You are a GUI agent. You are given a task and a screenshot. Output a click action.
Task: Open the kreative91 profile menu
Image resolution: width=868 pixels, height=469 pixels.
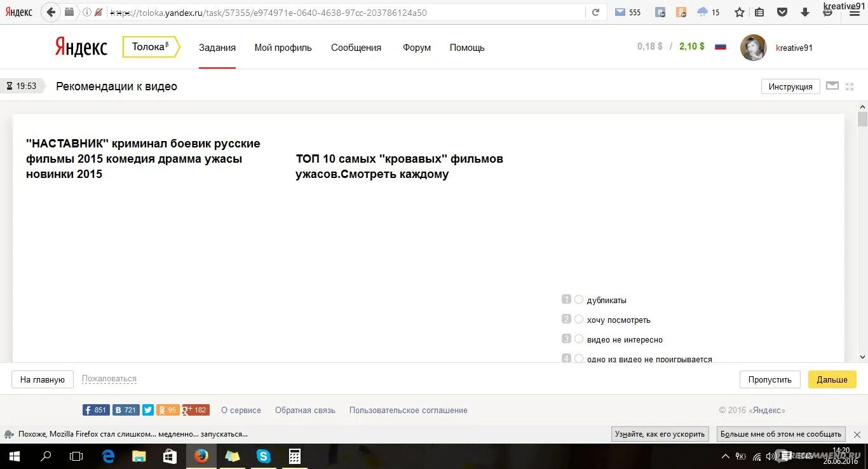(754, 47)
